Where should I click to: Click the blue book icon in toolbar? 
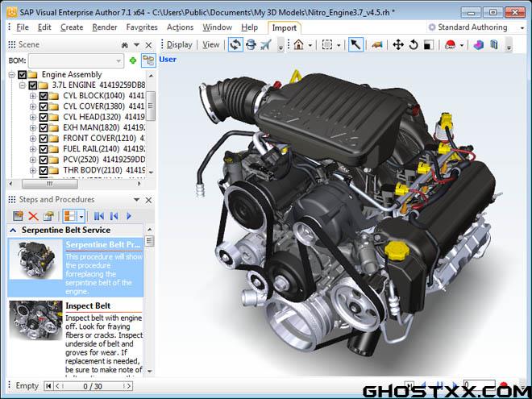tap(494, 45)
